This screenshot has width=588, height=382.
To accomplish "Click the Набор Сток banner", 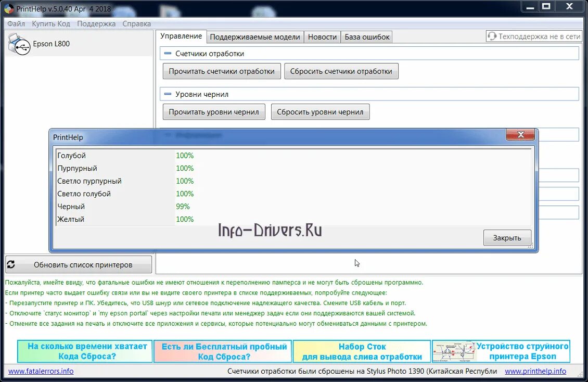I will coord(362,351).
